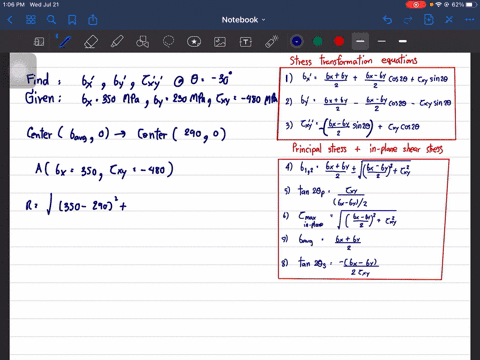Select the thin stroke width
Viewport: 480px width, 360px height.
pos(382,41)
